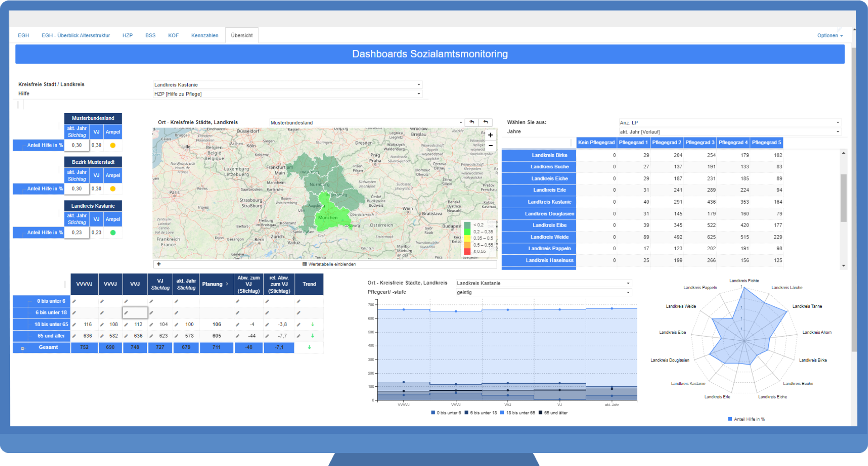This screenshot has height=466, width=868.
Task: Click the single-arrow undo map button
Action: coord(485,122)
